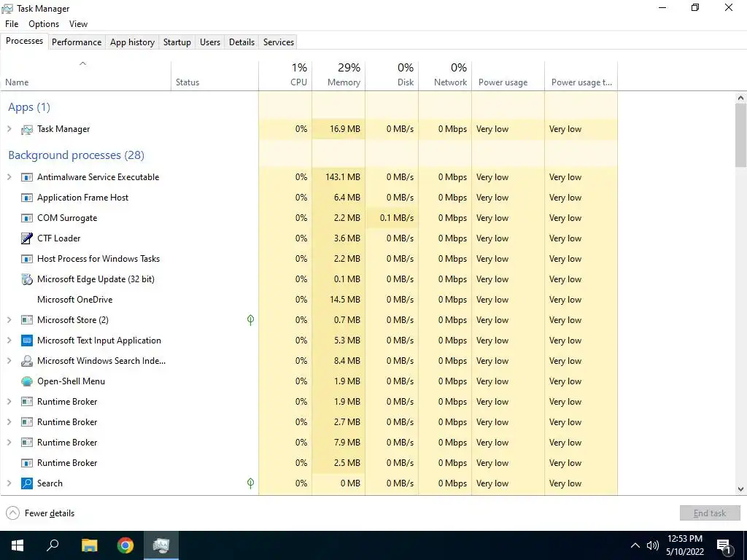Switch to the Services tab

279,42
